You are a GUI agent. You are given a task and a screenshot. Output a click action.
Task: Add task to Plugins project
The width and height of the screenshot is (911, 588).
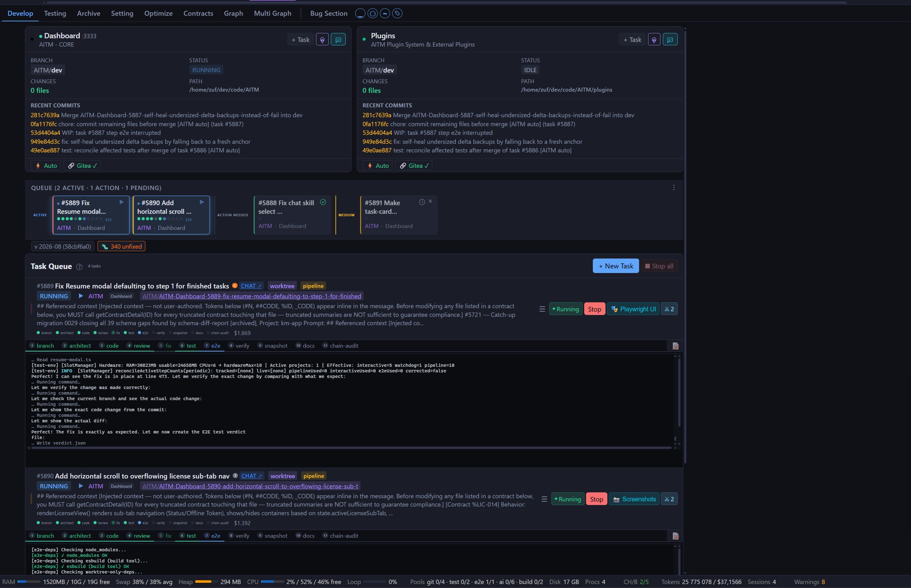(632, 40)
